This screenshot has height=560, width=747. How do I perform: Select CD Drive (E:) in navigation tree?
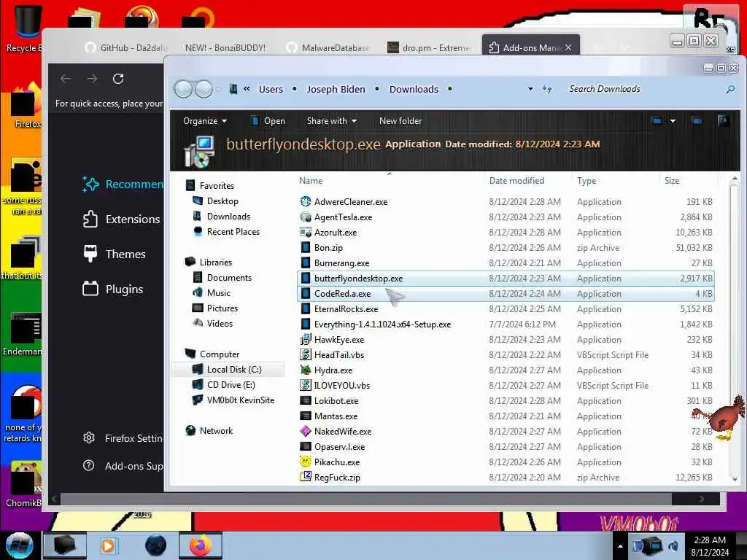click(231, 384)
